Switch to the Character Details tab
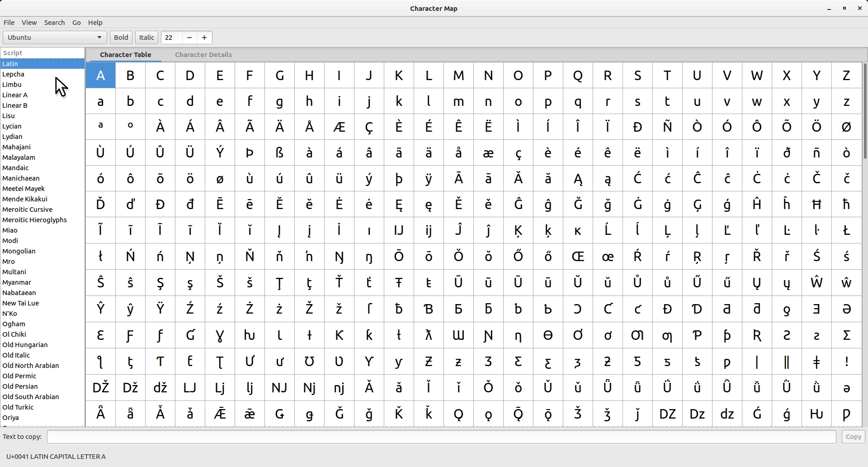Screen dimensions: 868x467 click(x=203, y=55)
